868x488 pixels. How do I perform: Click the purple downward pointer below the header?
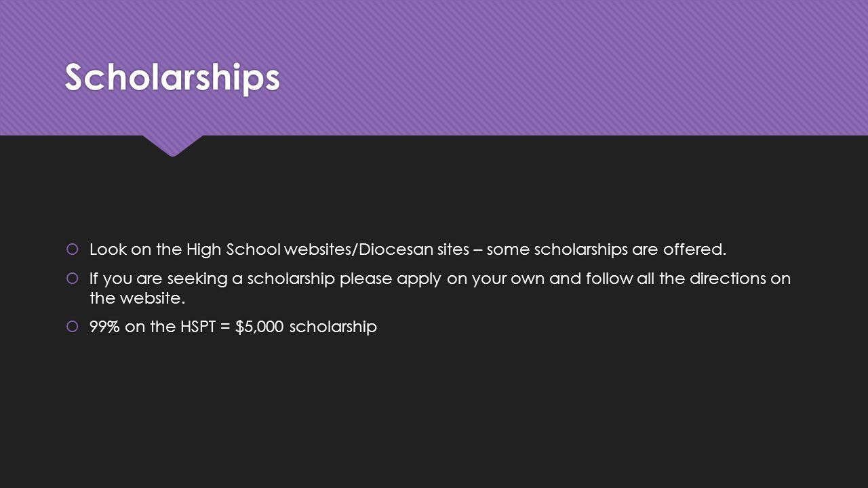(172, 146)
